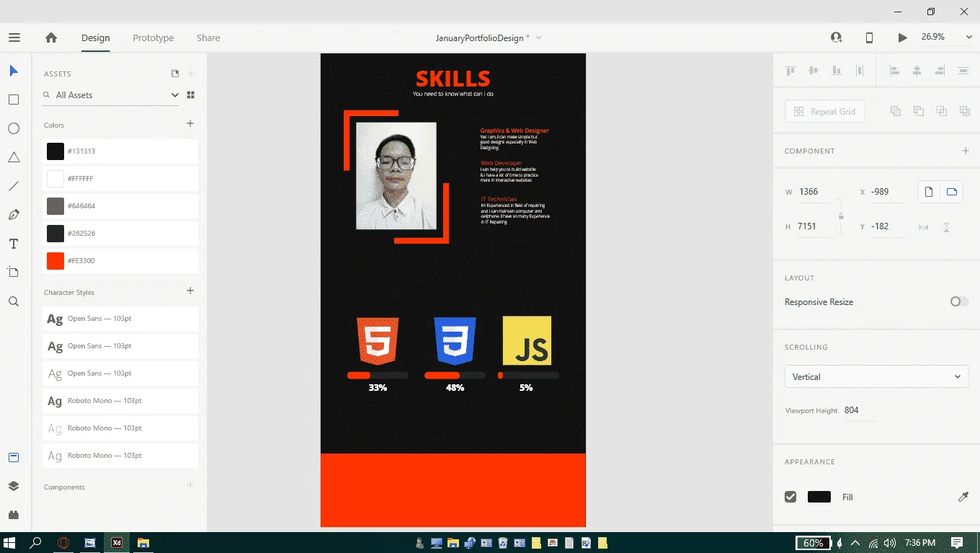Uncheck the Fill checkbox
The height and width of the screenshot is (553, 980).
pos(790,497)
